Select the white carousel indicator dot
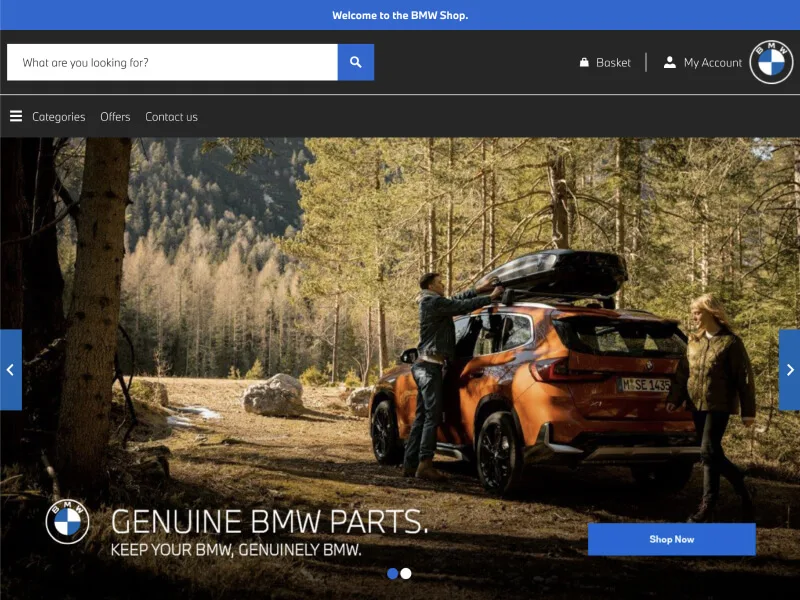The image size is (800, 600). (x=406, y=573)
